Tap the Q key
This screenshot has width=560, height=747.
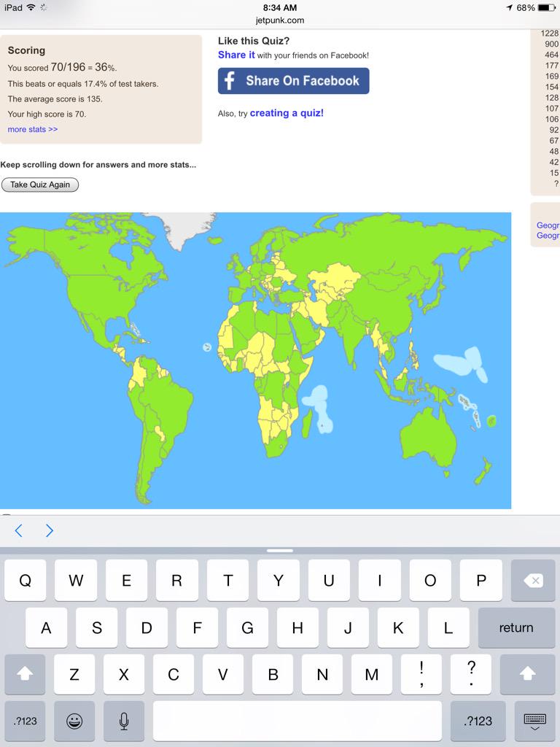(26, 580)
